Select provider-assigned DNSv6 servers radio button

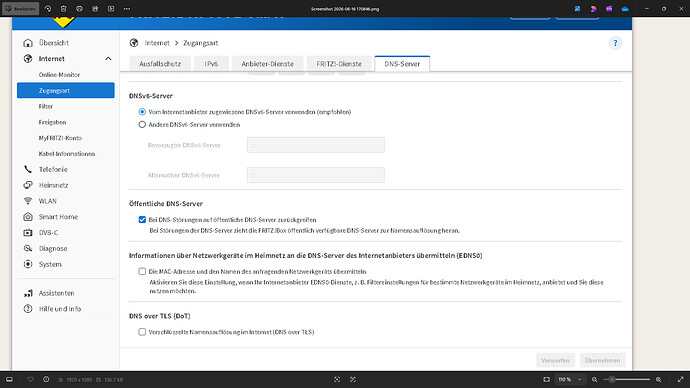(x=142, y=112)
